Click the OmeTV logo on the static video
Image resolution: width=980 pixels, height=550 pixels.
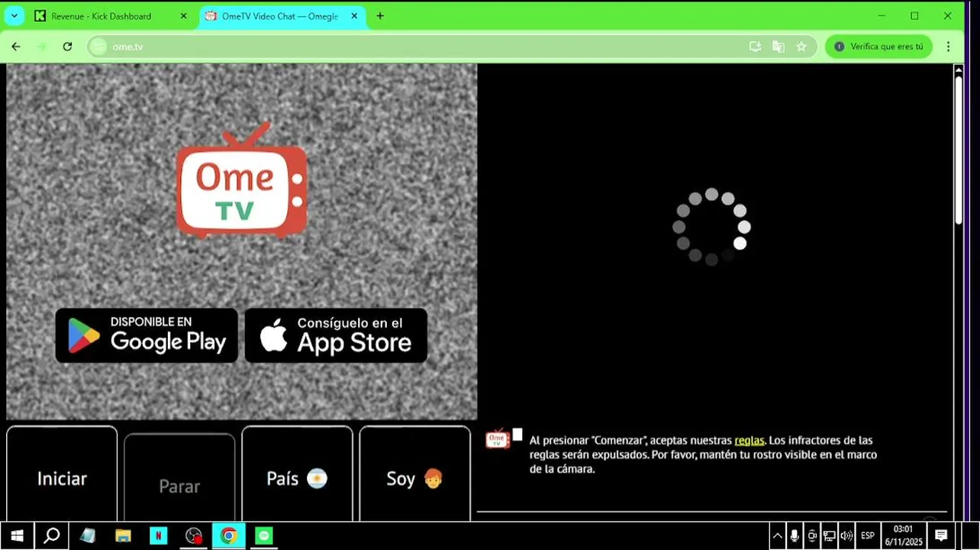242,180
